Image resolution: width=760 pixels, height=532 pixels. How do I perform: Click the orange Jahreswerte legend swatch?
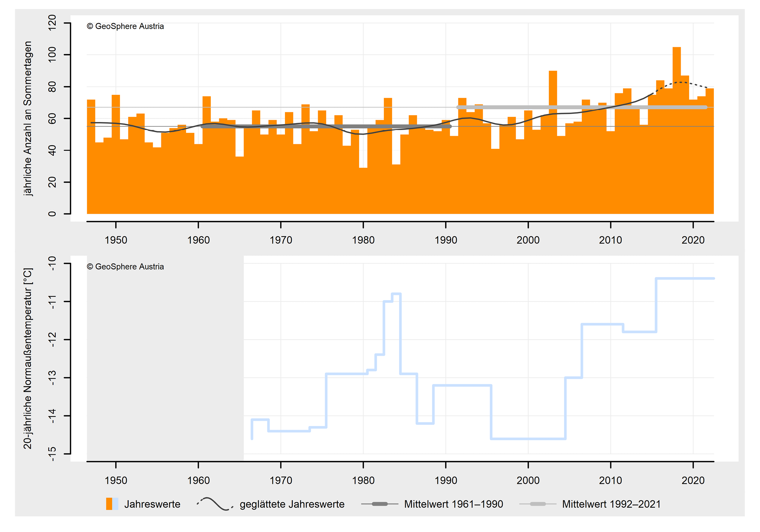[109, 504]
